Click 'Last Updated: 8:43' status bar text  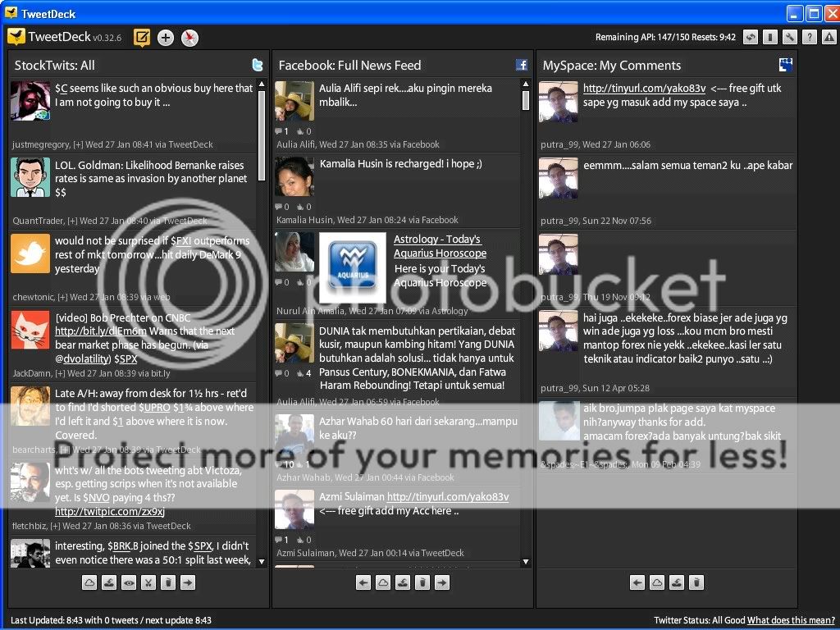pos(46,620)
